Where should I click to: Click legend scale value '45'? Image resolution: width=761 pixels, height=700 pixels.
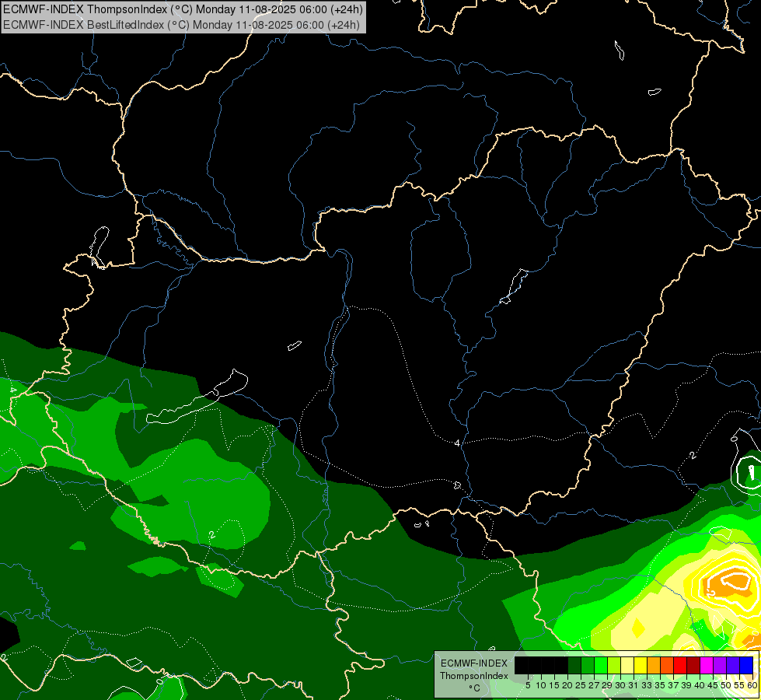713,685
